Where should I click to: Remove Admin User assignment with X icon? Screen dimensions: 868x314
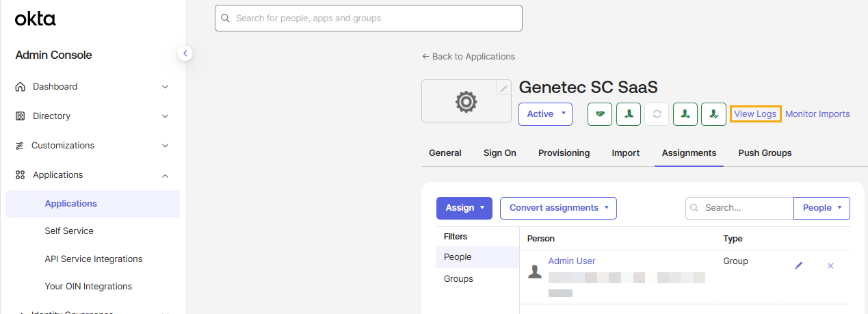(x=830, y=265)
